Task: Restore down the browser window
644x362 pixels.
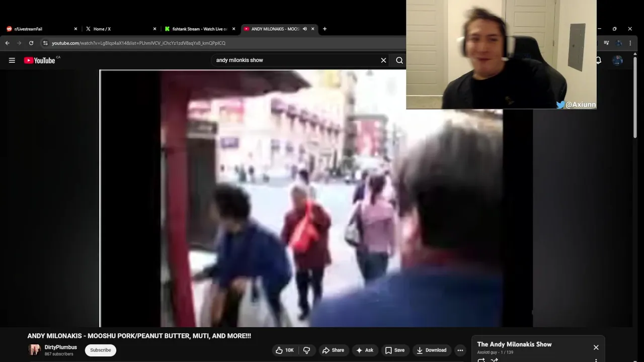Action: [x=614, y=29]
